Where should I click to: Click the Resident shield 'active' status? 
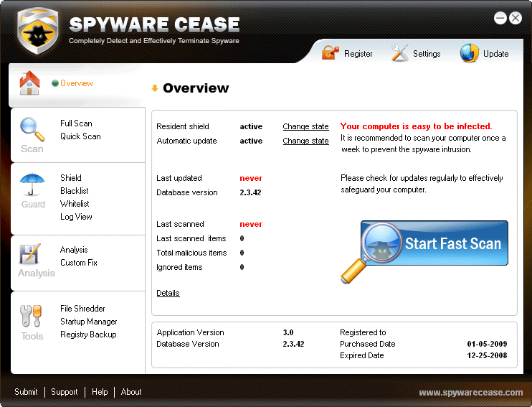pyautogui.click(x=251, y=126)
